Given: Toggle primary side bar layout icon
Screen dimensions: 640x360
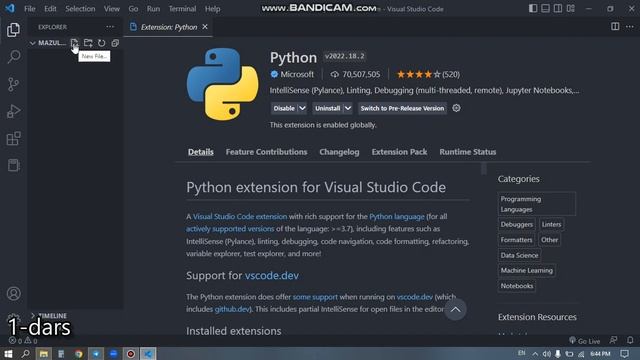Looking at the screenshot, I should tap(533, 9).
